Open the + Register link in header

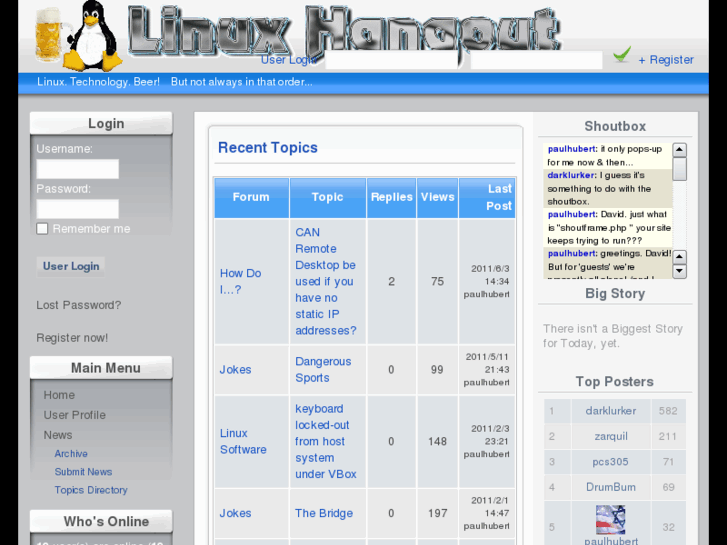tap(665, 60)
